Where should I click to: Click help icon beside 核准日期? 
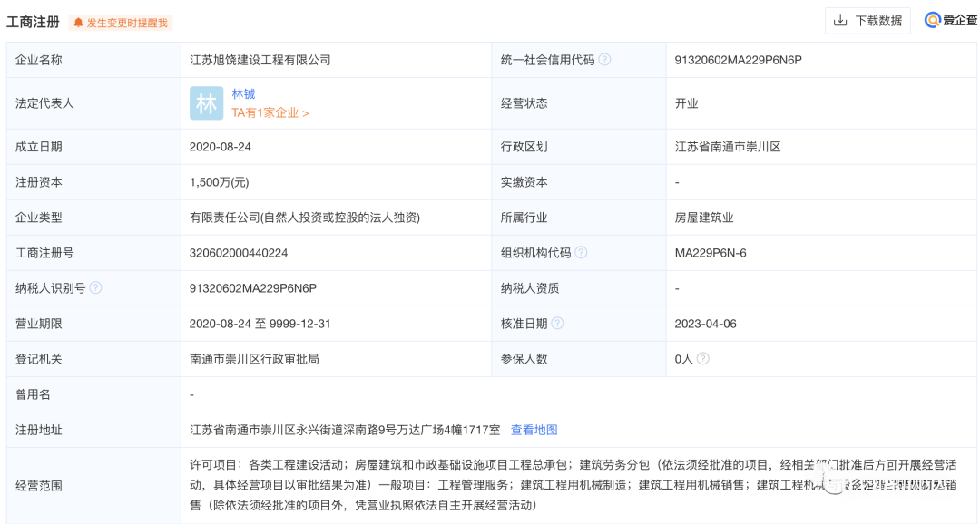click(x=557, y=324)
